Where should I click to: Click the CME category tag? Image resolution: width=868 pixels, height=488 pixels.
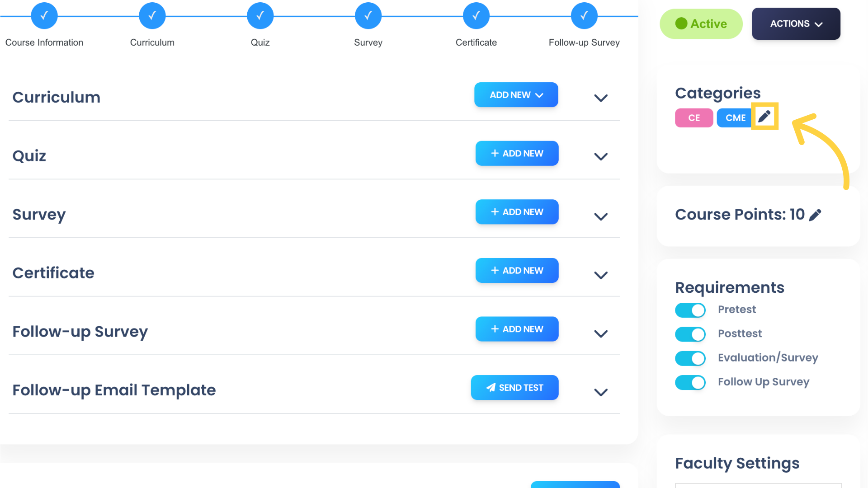click(x=735, y=117)
